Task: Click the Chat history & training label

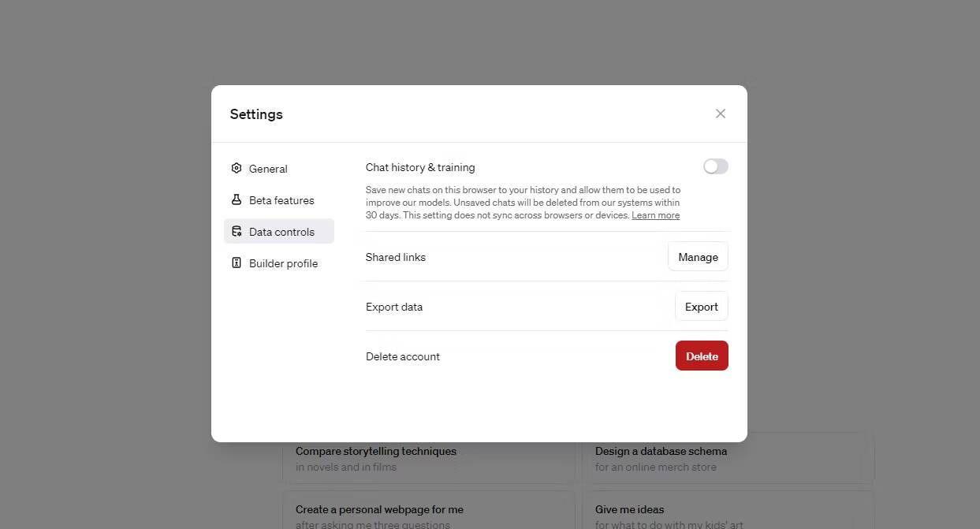Action: (x=420, y=167)
